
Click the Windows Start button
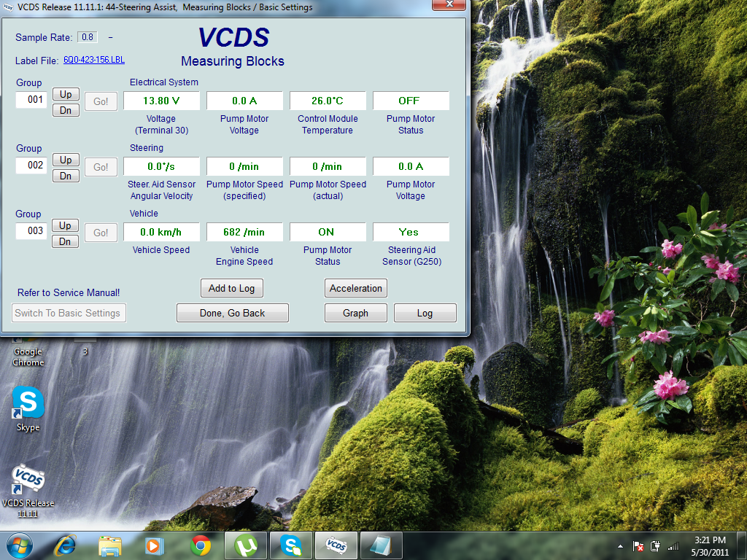pos(20,545)
